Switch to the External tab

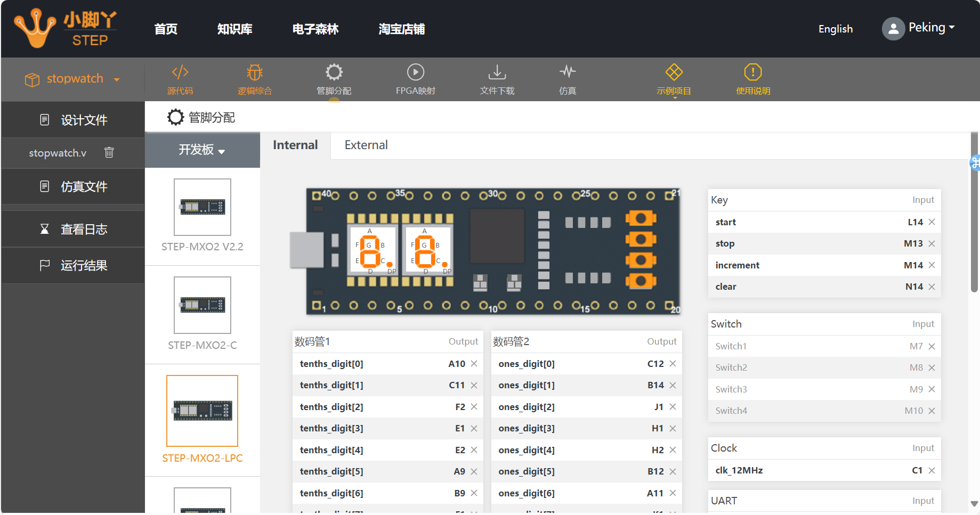coord(366,145)
